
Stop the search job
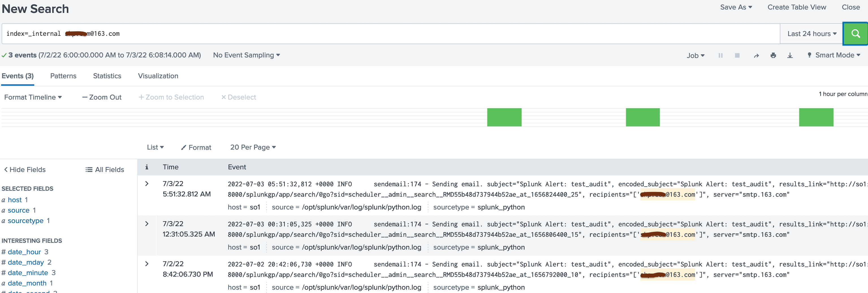tap(737, 55)
